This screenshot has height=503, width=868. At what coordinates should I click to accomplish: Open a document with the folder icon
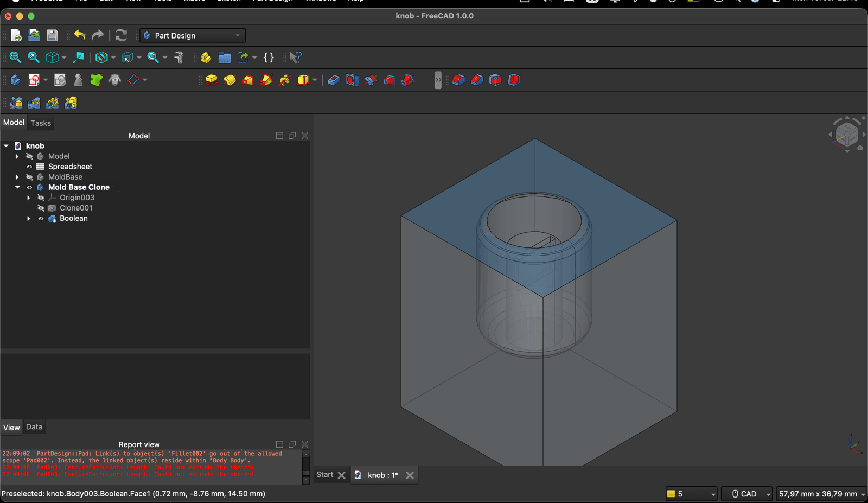[34, 35]
